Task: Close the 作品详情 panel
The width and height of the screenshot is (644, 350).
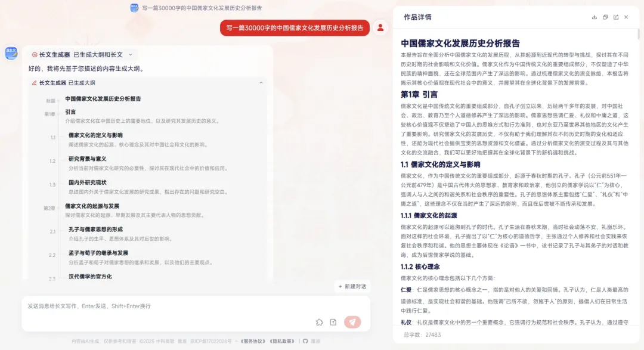Action: pos(626,17)
